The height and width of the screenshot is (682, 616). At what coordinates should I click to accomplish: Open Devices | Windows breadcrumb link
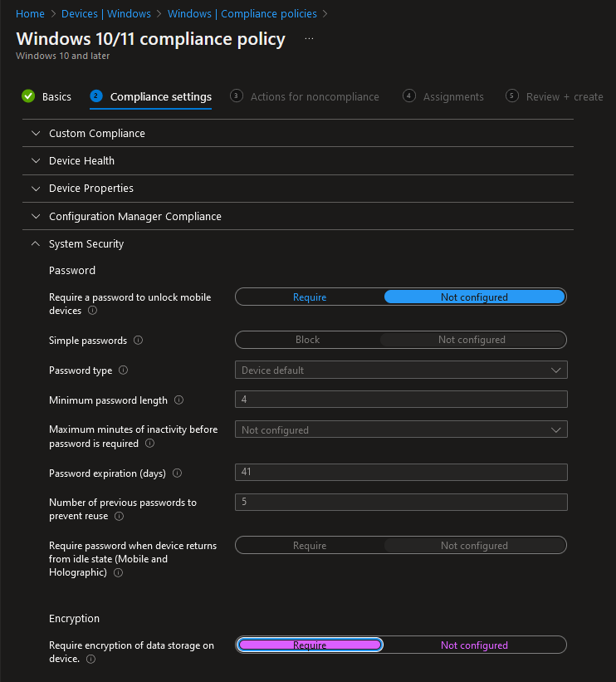(x=106, y=14)
